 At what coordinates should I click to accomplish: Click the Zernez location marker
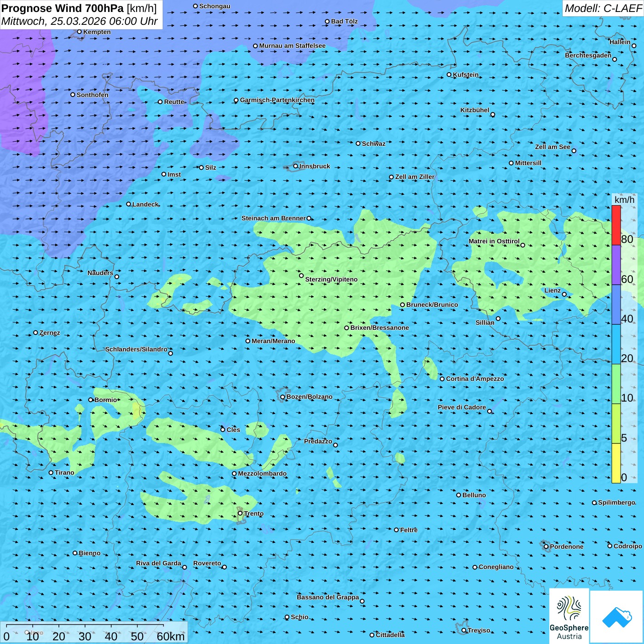pos(35,333)
